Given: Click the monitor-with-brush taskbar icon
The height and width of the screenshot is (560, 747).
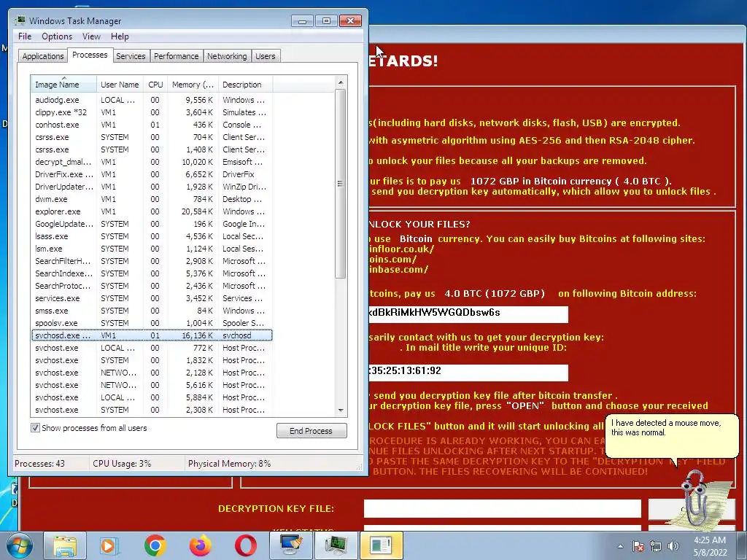Looking at the screenshot, I should [x=290, y=545].
